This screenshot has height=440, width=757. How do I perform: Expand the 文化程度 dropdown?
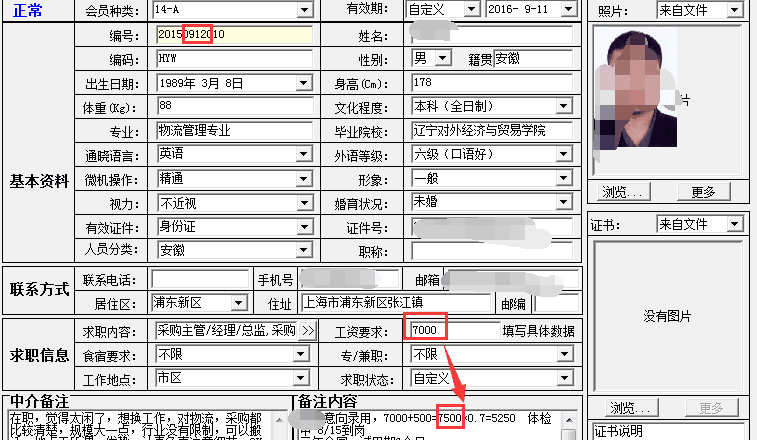[563, 106]
